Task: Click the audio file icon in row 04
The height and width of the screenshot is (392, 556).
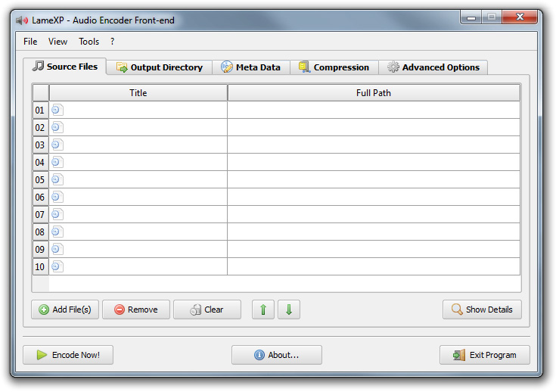Action: click(x=57, y=162)
